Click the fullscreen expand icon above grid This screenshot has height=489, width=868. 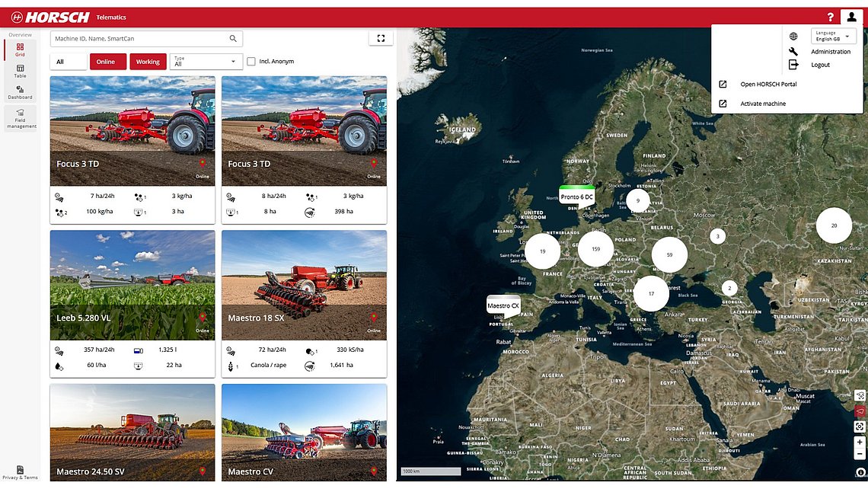(x=380, y=38)
